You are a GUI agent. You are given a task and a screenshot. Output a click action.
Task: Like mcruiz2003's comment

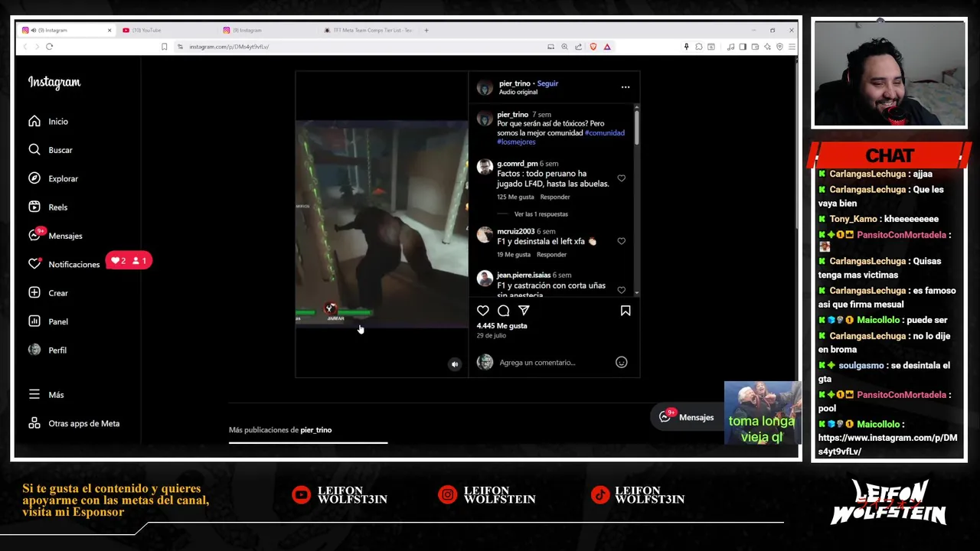tap(622, 241)
